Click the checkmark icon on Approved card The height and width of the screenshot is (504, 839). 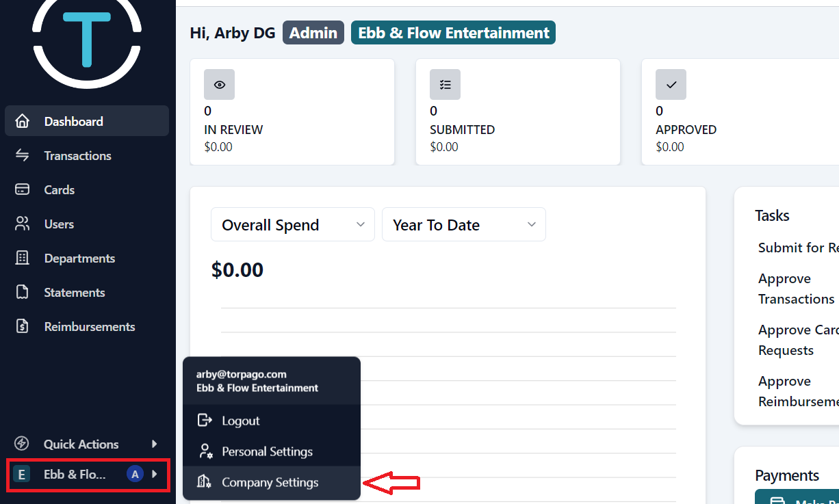click(x=671, y=85)
